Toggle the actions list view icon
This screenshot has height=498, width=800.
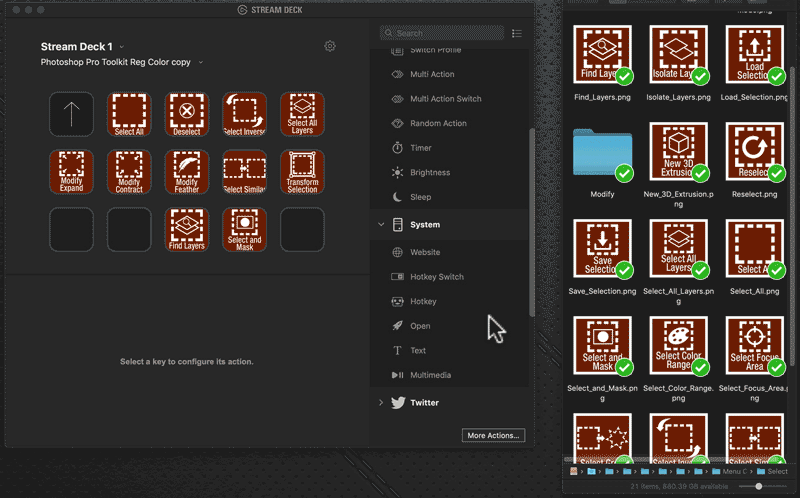tap(517, 33)
